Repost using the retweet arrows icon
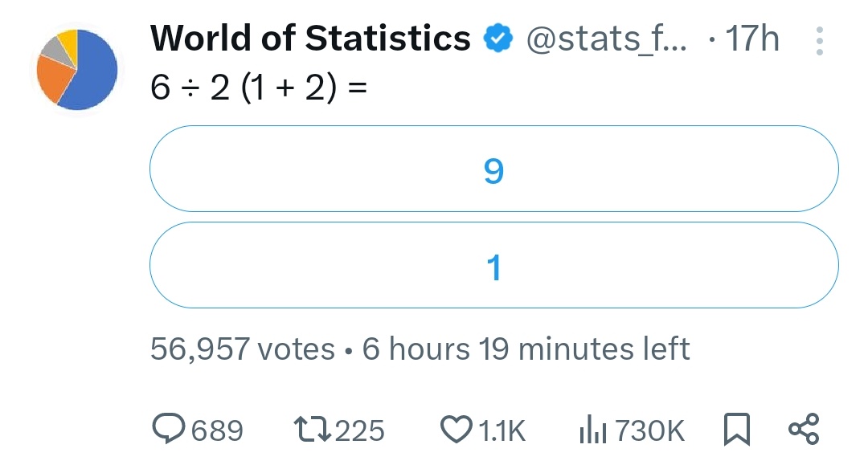Viewport: 868px width, 469px height. (313, 430)
